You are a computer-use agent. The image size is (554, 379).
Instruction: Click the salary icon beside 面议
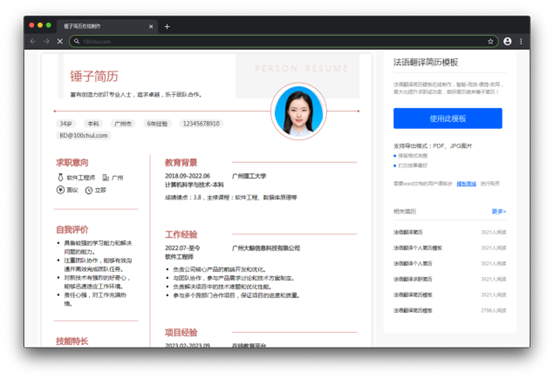tap(60, 190)
